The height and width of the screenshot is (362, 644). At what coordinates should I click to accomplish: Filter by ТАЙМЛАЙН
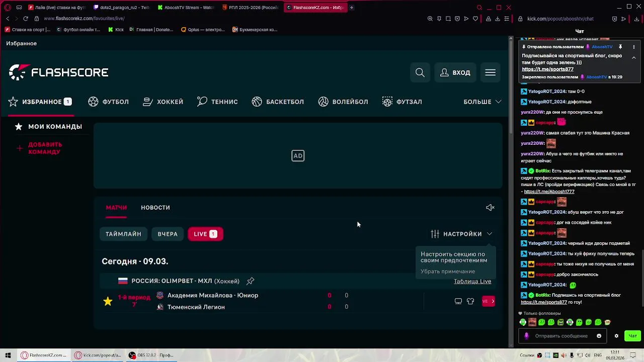coord(123,234)
